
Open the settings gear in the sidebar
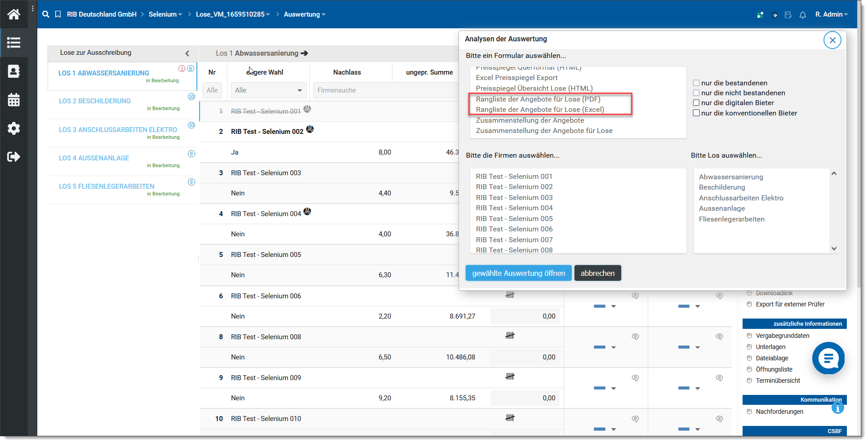coord(13,128)
